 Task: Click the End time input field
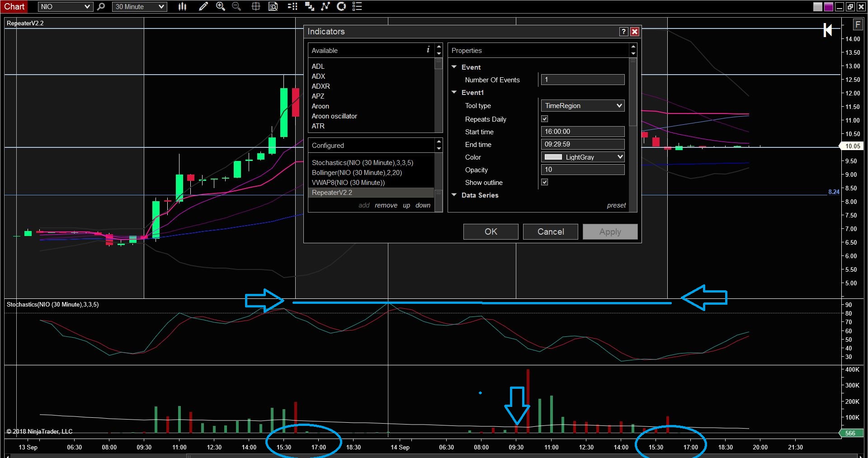(583, 144)
